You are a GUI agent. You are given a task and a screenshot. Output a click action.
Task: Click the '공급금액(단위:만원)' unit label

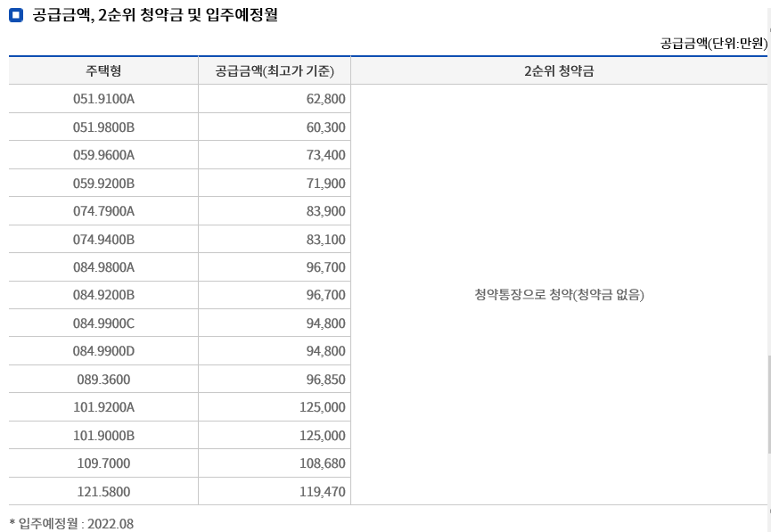coord(713,44)
